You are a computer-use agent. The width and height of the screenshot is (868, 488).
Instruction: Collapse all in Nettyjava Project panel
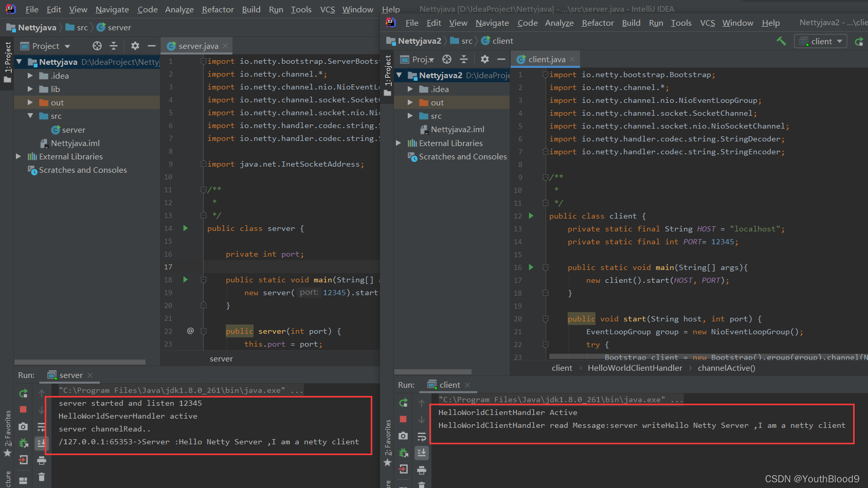tap(114, 46)
